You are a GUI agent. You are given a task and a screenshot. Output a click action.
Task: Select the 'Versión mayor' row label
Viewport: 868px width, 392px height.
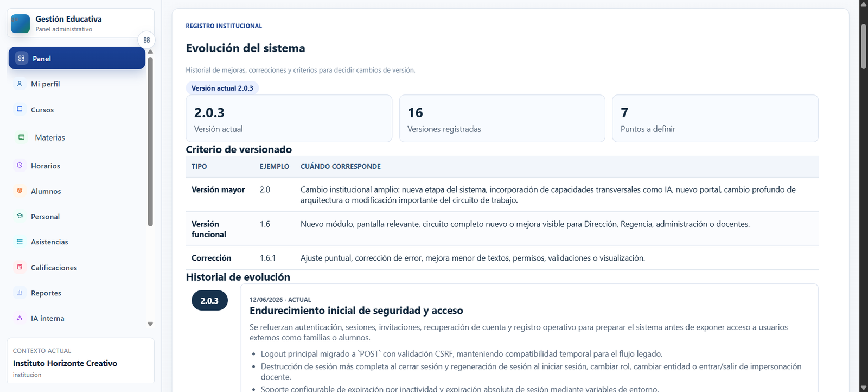[218, 189]
